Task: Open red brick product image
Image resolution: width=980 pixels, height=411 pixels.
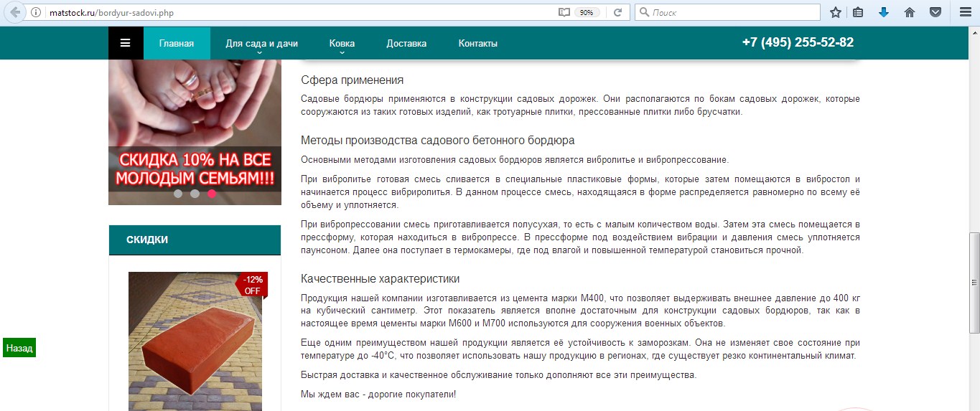Action: pyautogui.click(x=195, y=341)
